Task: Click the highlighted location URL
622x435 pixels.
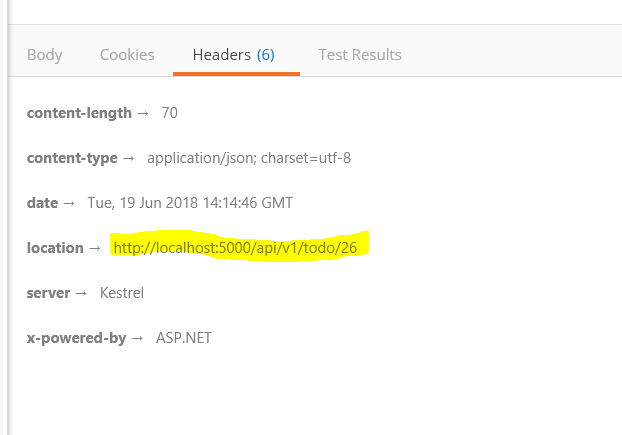Action: coord(235,248)
